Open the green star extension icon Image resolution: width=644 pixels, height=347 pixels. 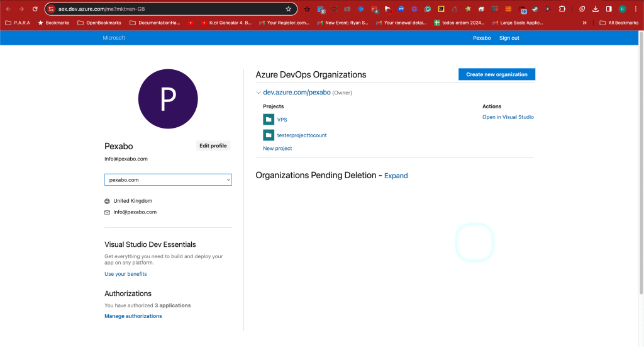tap(468, 9)
